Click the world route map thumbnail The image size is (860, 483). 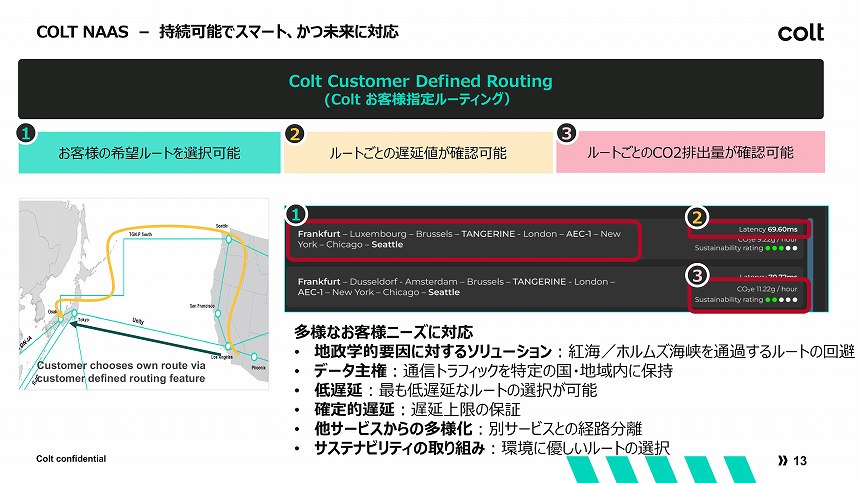coord(144,294)
